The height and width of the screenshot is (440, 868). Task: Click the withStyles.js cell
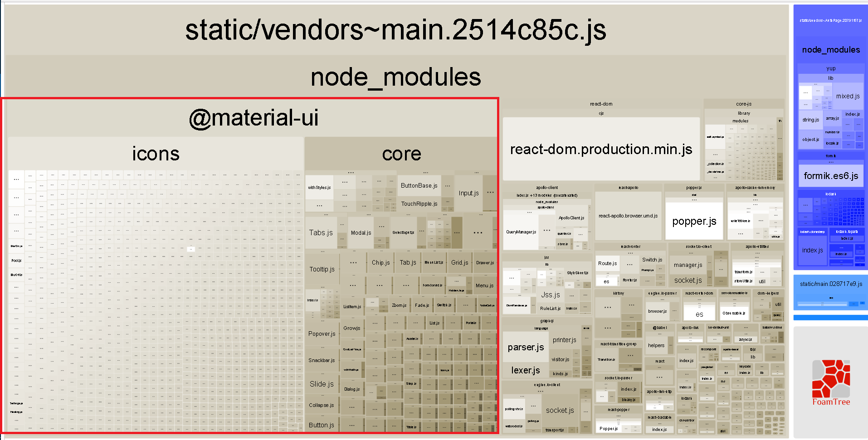pos(319,188)
